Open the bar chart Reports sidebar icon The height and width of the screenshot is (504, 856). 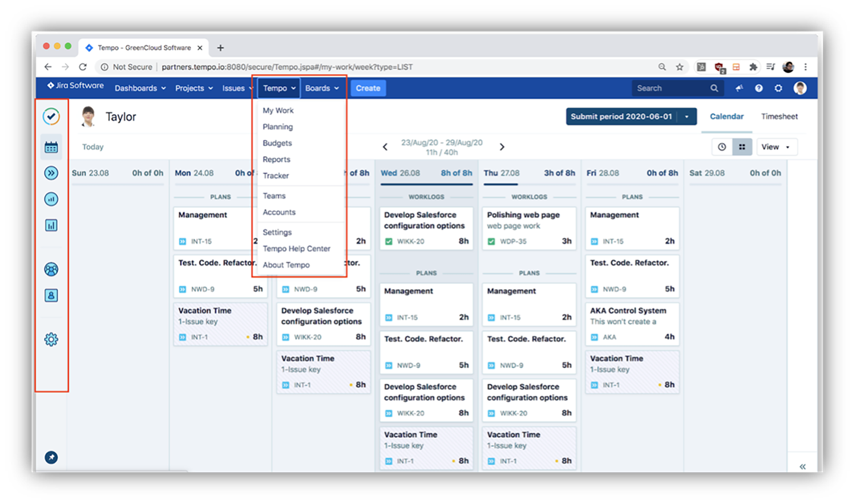point(51,225)
